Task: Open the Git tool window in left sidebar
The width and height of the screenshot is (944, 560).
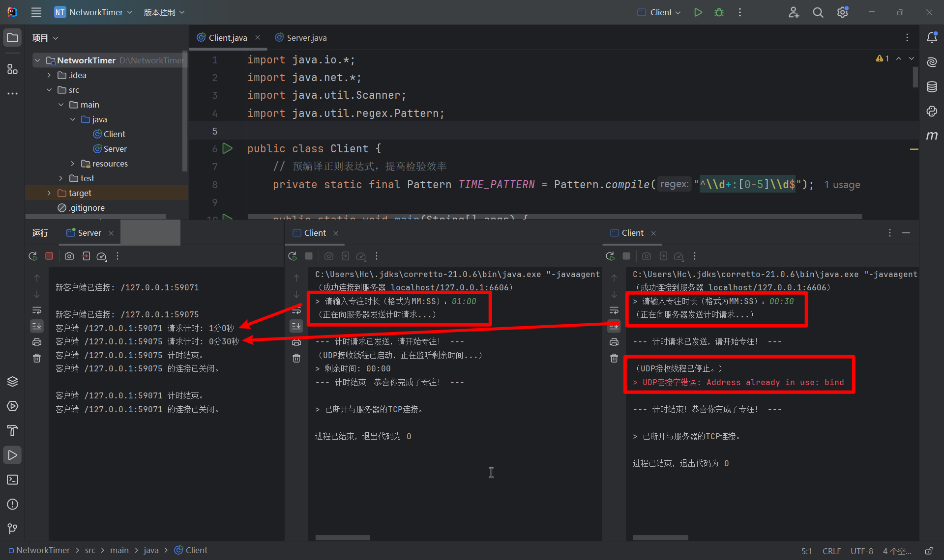Action: coord(12,529)
